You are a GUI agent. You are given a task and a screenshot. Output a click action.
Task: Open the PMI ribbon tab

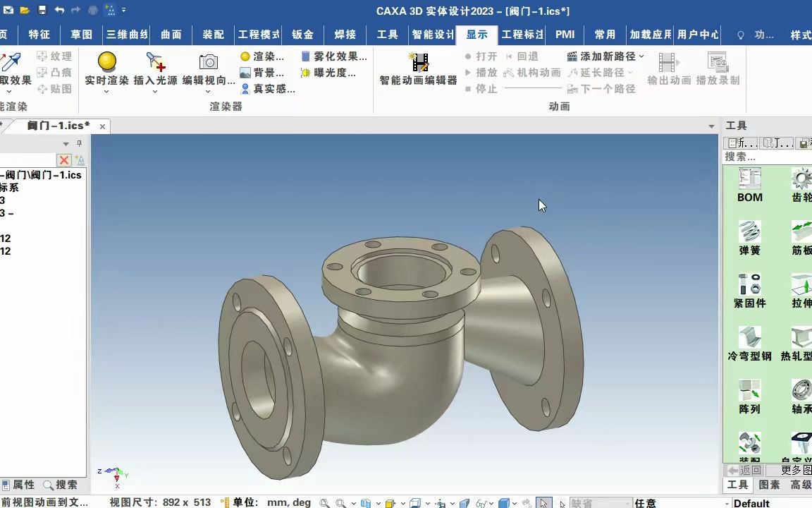coord(565,35)
